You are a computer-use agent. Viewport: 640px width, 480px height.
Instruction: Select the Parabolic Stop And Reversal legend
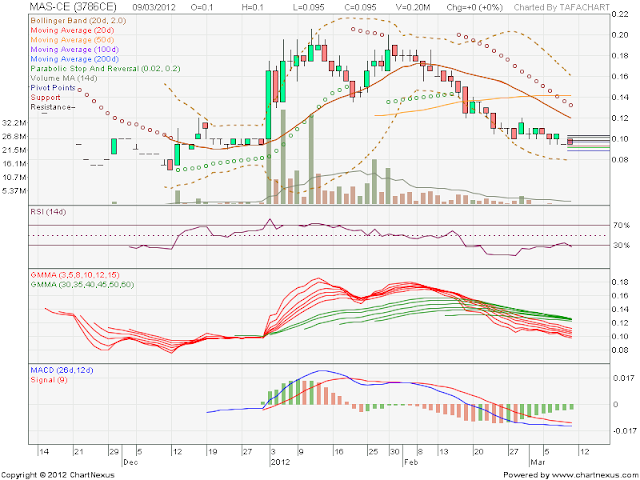point(105,69)
